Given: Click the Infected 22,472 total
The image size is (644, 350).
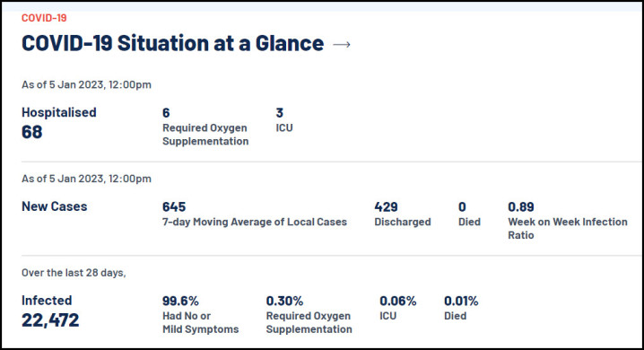Looking at the screenshot, I should [x=50, y=311].
